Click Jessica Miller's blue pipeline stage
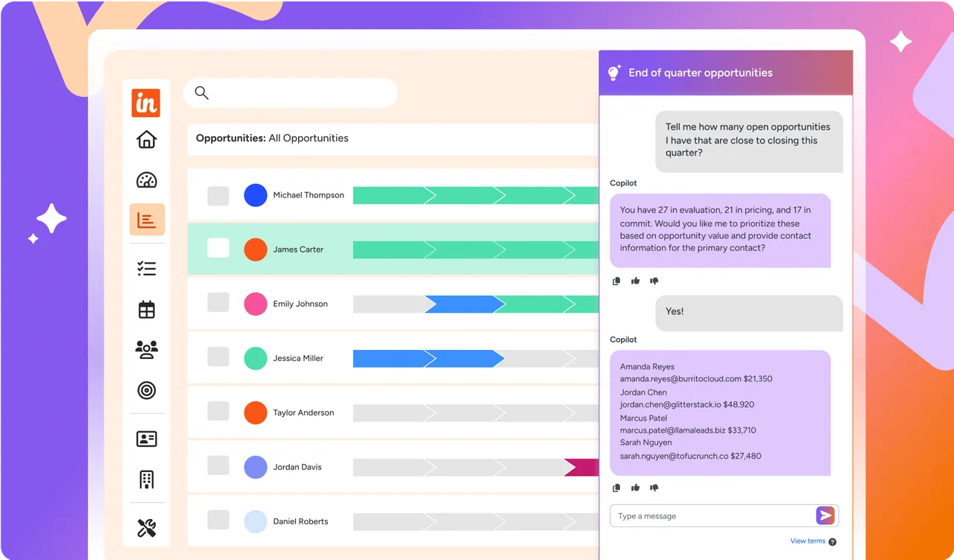Viewport: 954px width, 560px height. pos(429,358)
